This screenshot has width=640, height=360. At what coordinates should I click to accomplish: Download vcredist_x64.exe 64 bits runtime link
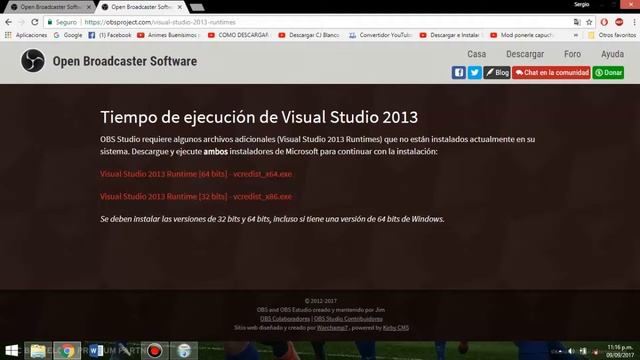pyautogui.click(x=196, y=174)
